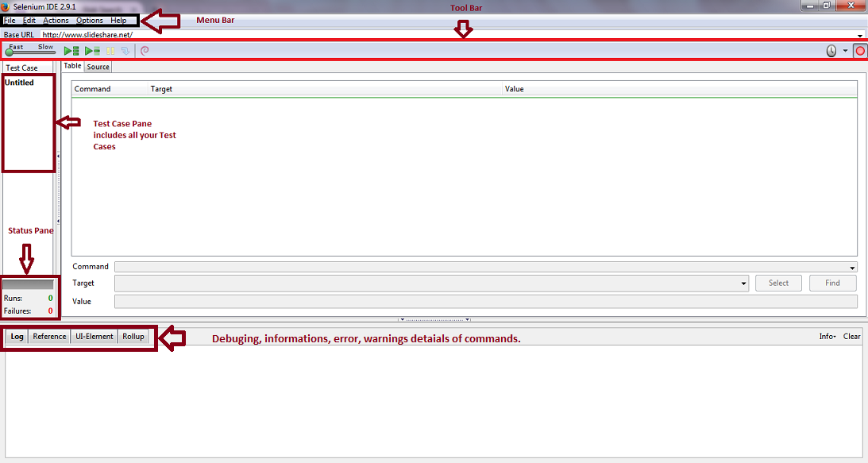Select the Untitled test case
Viewport: 868px width, 463px height.
click(x=19, y=82)
